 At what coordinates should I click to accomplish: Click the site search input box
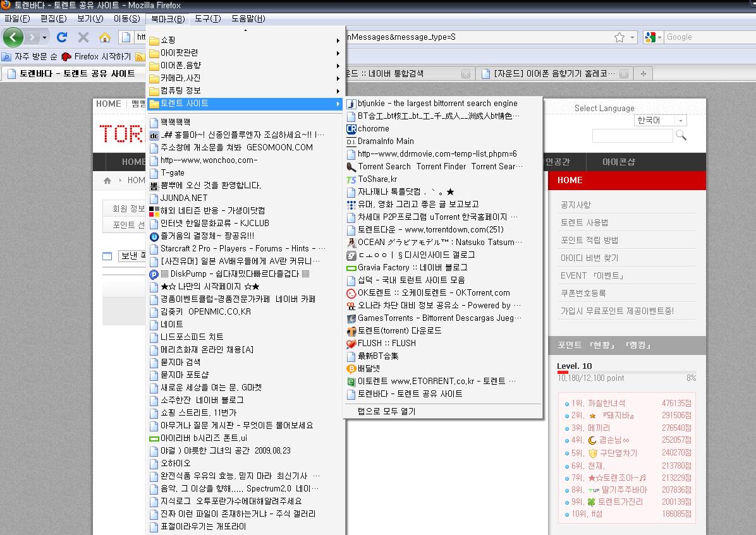[632, 136]
